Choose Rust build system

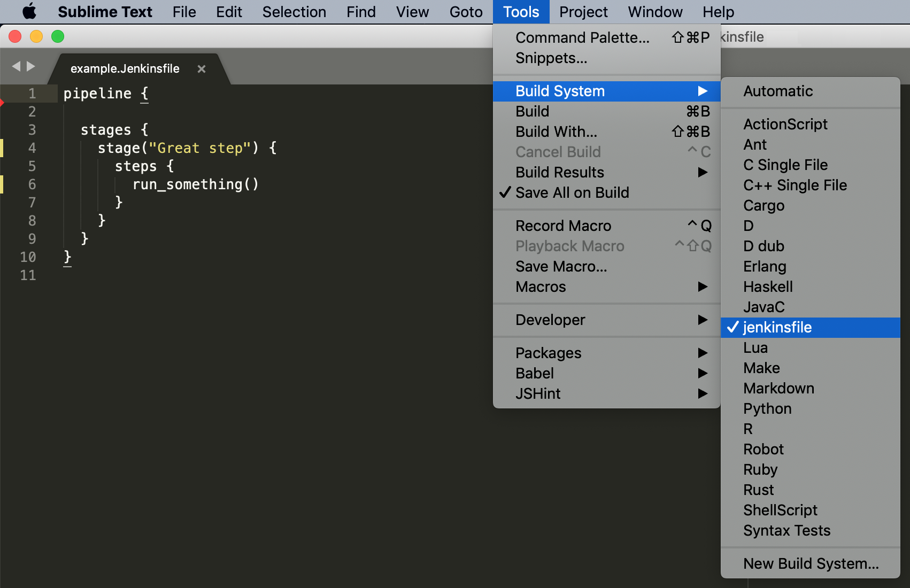coord(811,490)
